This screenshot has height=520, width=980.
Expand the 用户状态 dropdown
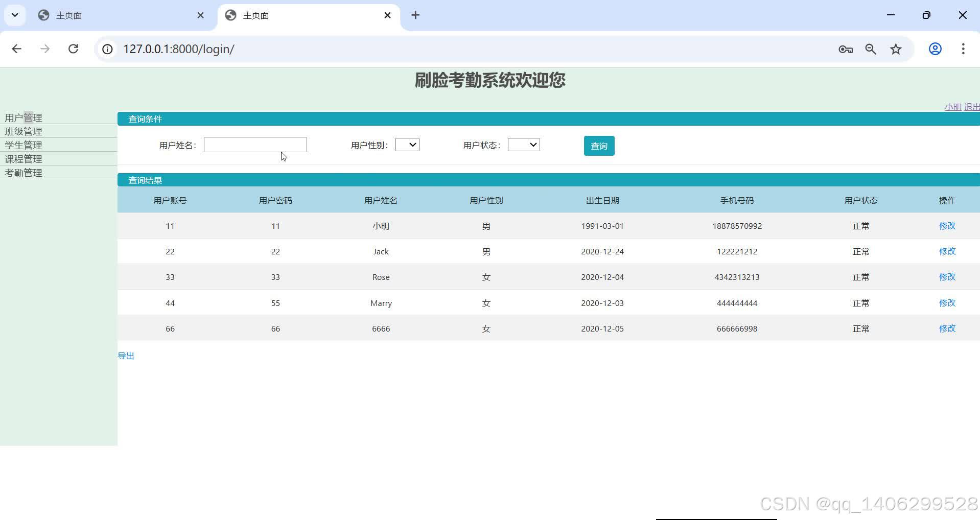tap(524, 145)
